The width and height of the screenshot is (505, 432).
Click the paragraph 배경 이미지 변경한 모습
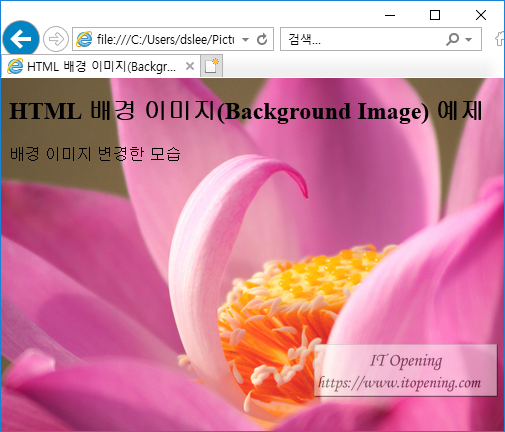95,154
